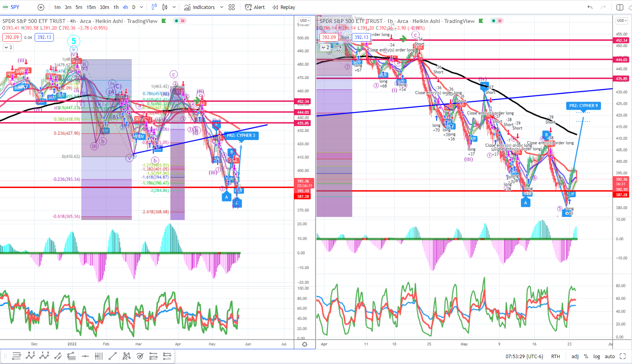Toggle adj dividend adjustment
Viewport: 632px width, 364px height.
[575, 356]
